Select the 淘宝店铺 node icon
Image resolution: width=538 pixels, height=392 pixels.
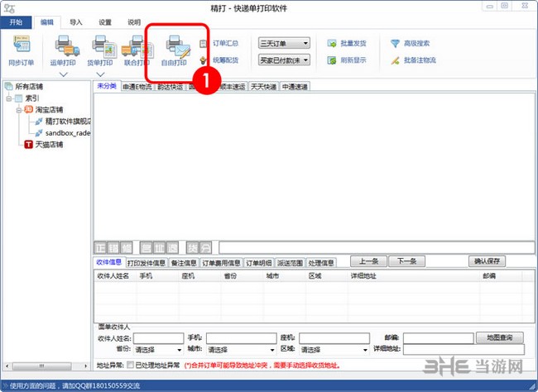pyautogui.click(x=28, y=109)
